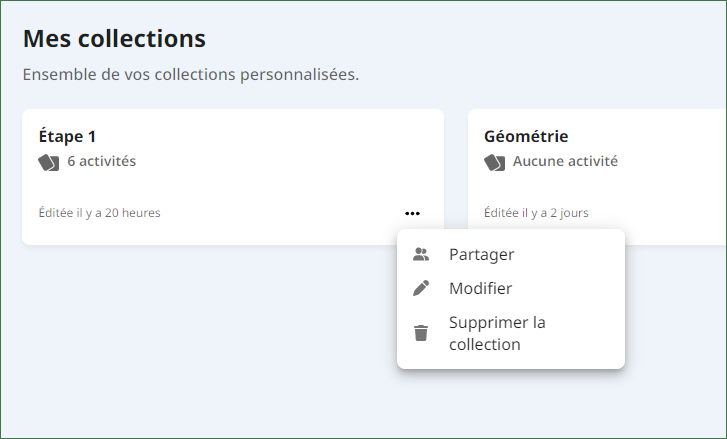Click the 'Aucune activité' label
727x439 pixels.
point(565,161)
